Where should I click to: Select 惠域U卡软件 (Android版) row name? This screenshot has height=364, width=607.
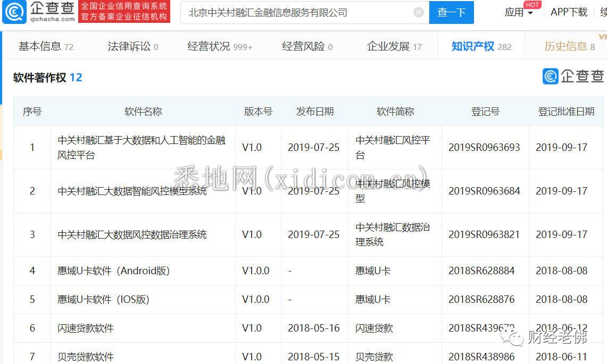[113, 271]
